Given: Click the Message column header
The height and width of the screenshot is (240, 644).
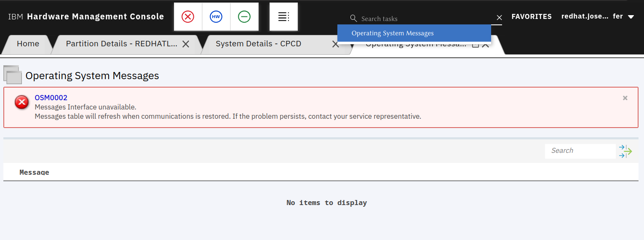Looking at the screenshot, I should [34, 172].
